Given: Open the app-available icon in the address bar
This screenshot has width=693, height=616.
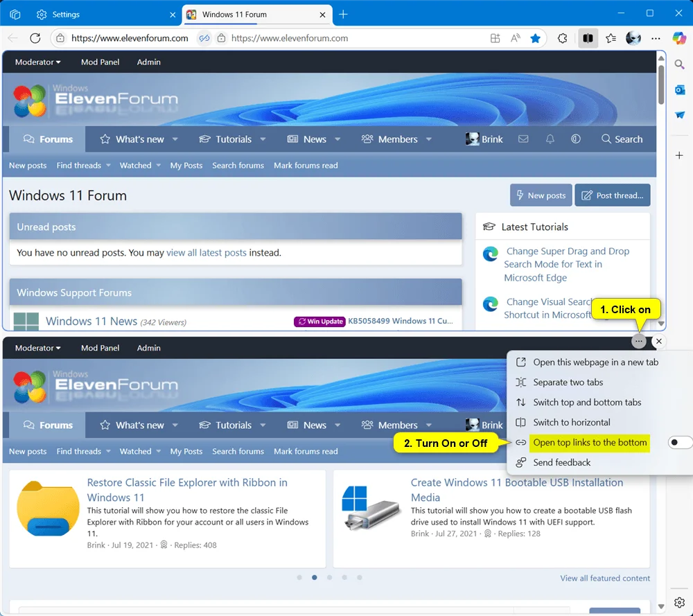Looking at the screenshot, I should [x=495, y=38].
